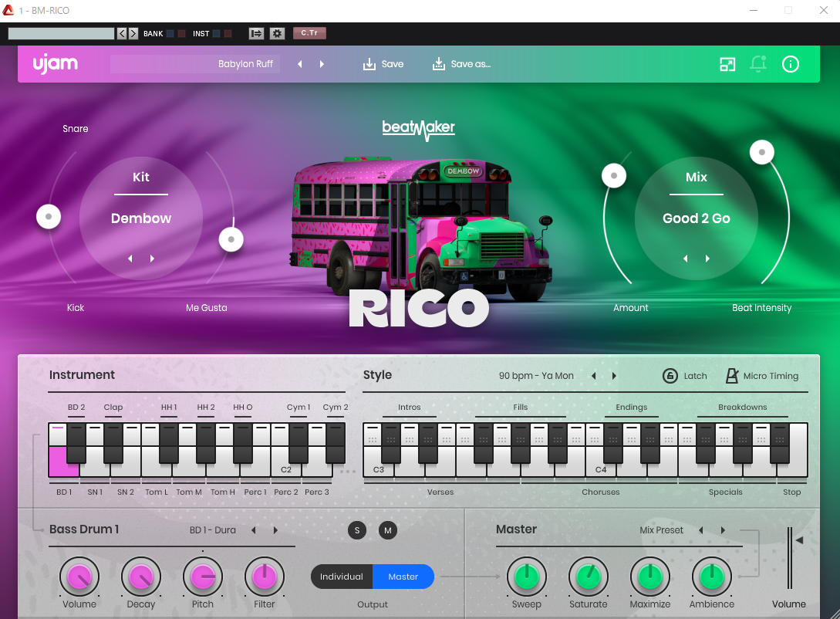Click Save as... button
Image resolution: width=840 pixels, height=619 pixels.
point(460,64)
